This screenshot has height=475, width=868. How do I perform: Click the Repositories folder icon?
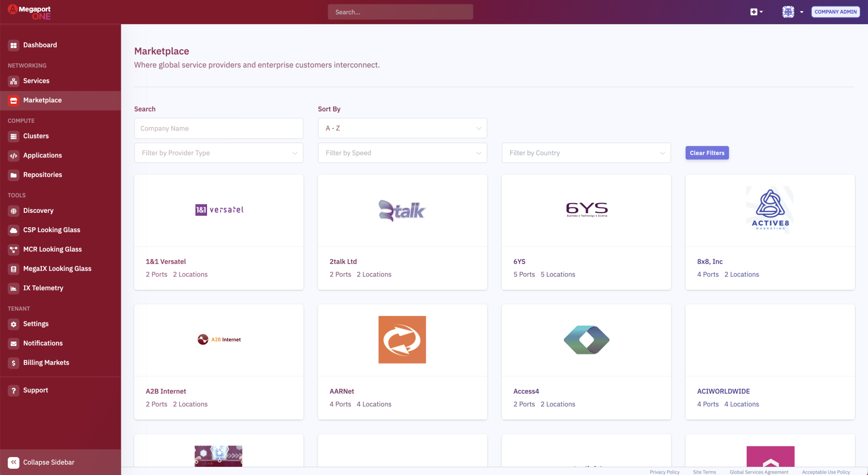pos(14,175)
